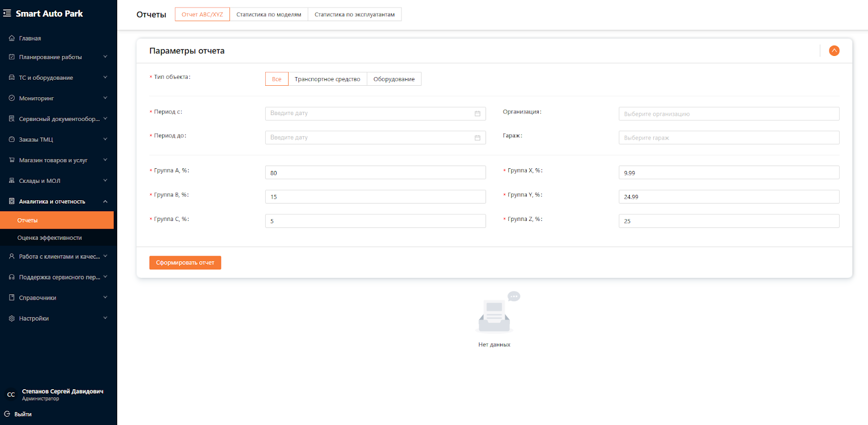Collapse report parameters with orange arrow icon

coord(834,50)
